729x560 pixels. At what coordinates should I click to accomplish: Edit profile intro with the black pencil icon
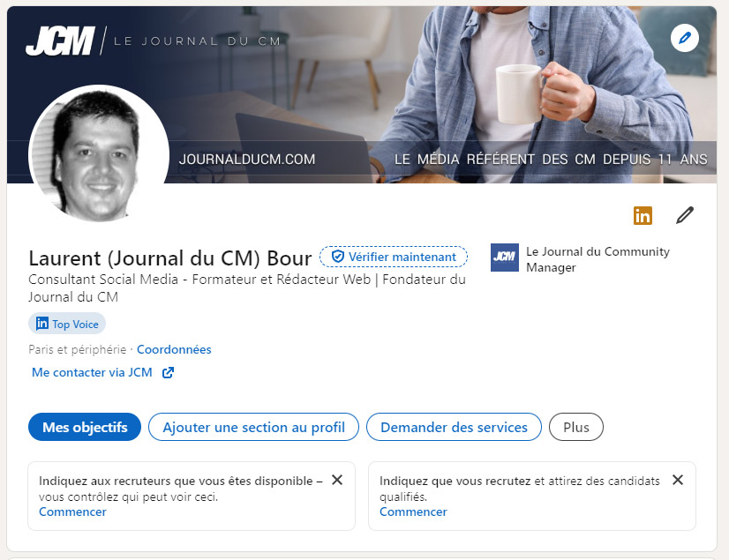pyautogui.click(x=685, y=215)
